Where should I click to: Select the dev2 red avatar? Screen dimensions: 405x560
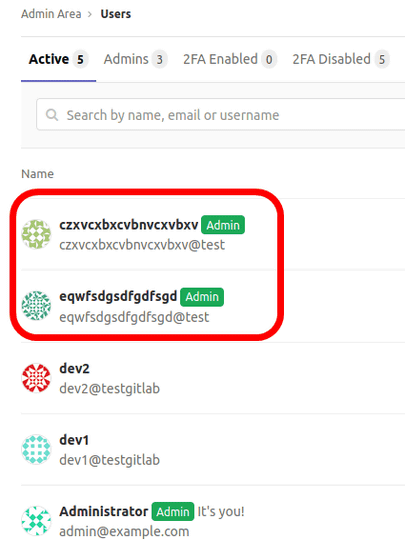pyautogui.click(x=36, y=378)
